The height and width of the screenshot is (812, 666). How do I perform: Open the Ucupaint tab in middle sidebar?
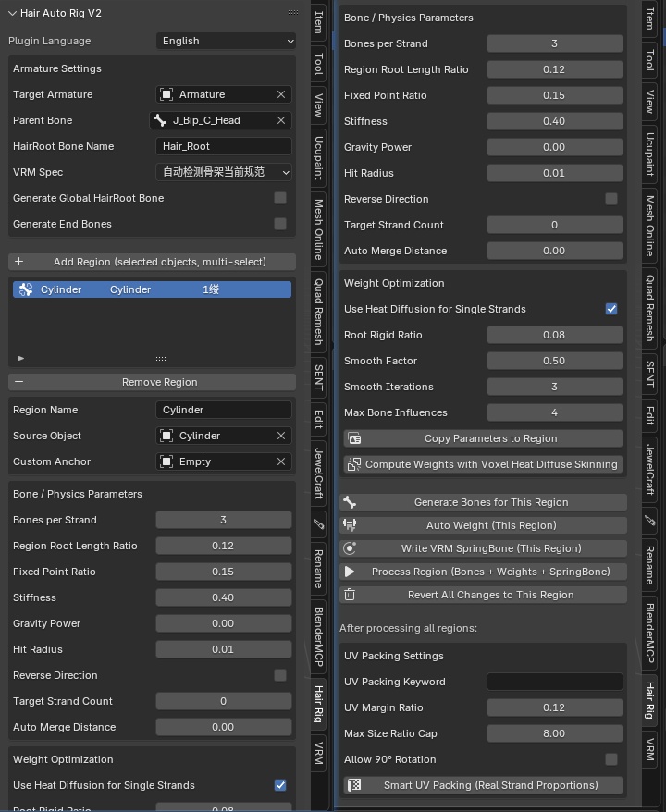[319, 158]
